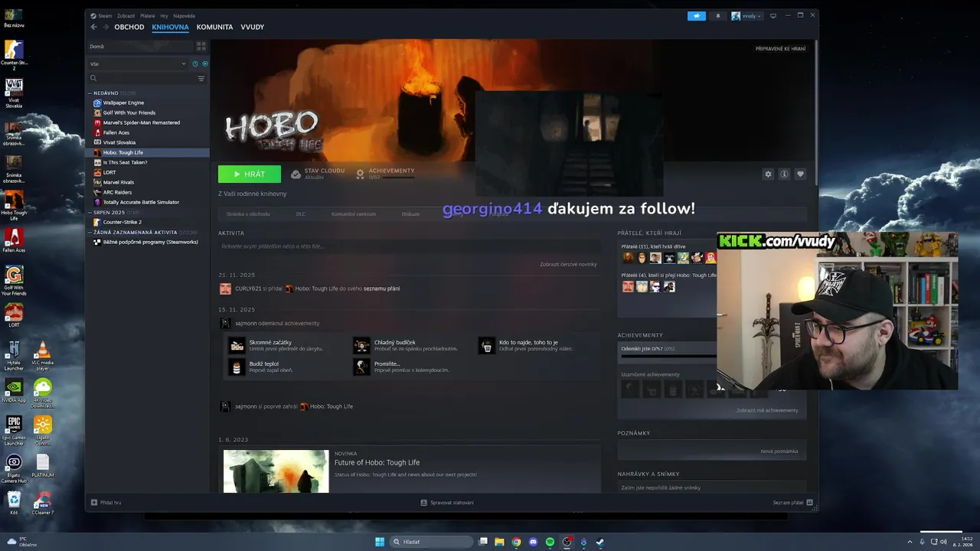Open the vvudy account dropdown
The image size is (980, 551).
746,15
